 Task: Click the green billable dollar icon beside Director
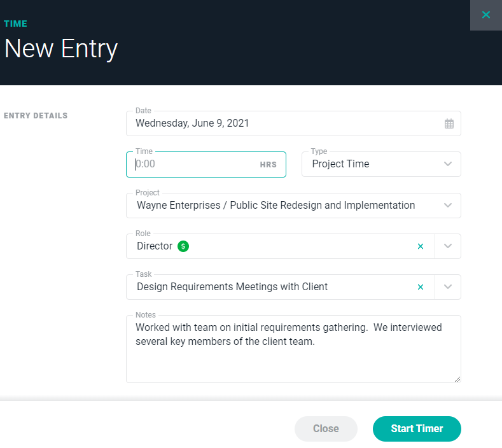(183, 246)
